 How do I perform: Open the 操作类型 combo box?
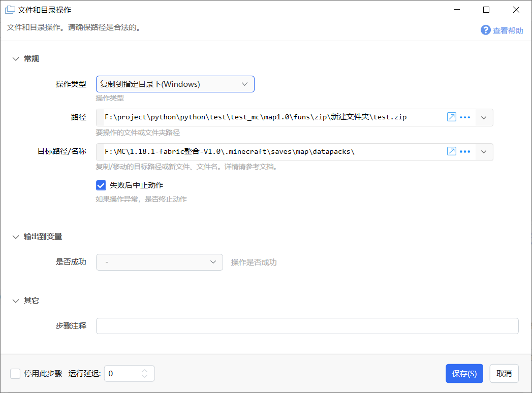(x=175, y=84)
